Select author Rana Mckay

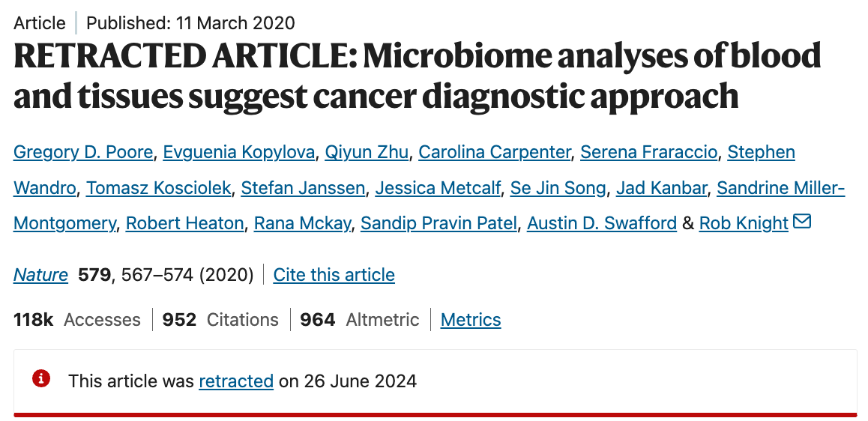[302, 222]
